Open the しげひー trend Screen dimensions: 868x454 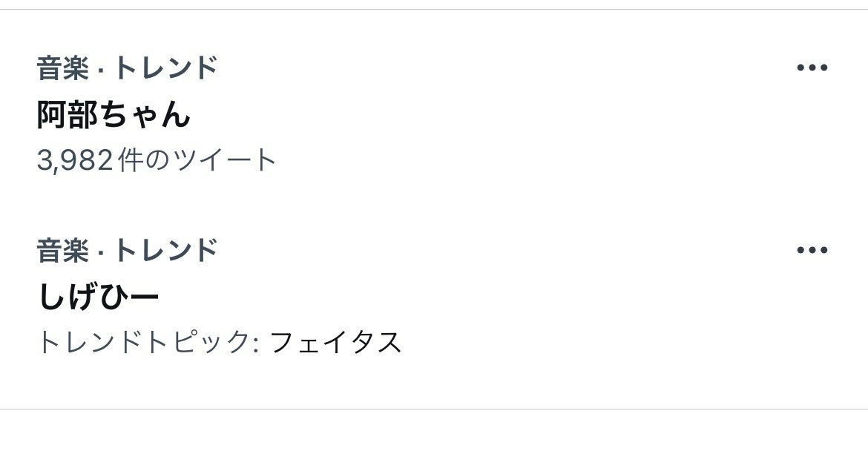(98, 297)
